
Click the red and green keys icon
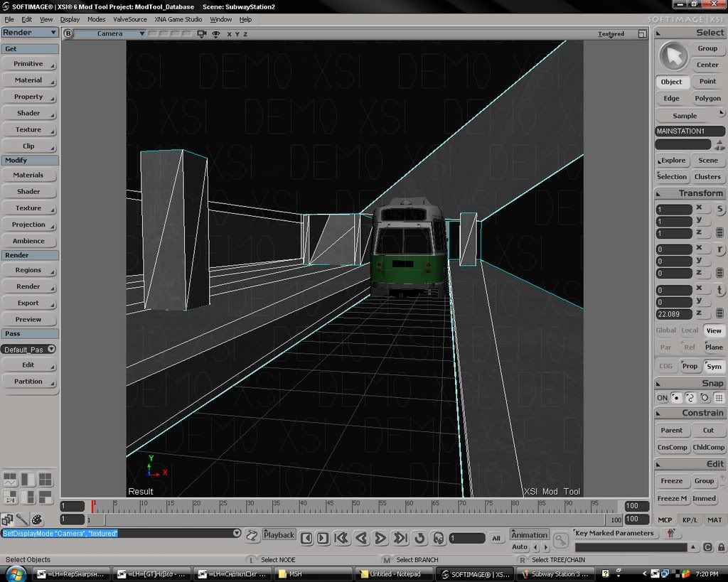coord(671,533)
